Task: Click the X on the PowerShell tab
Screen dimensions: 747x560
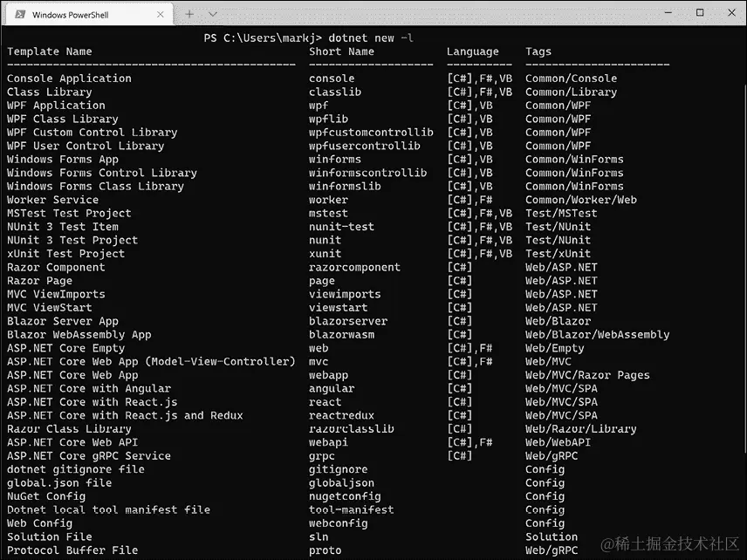Action: (x=158, y=14)
